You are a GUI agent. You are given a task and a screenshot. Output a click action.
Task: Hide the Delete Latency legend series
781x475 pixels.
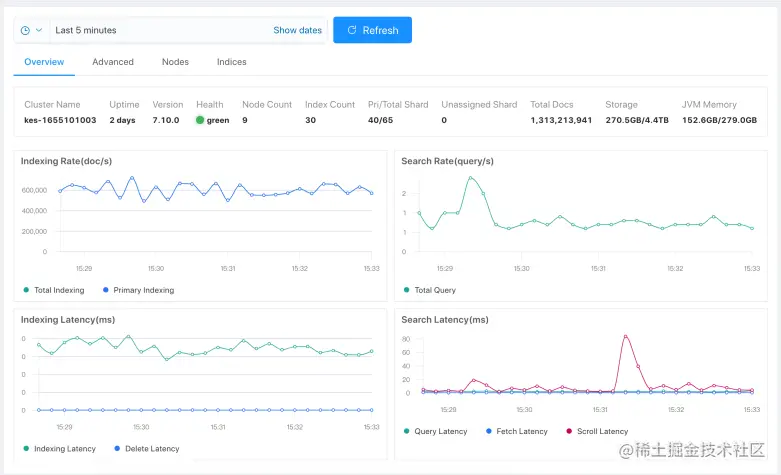pyautogui.click(x=147, y=449)
